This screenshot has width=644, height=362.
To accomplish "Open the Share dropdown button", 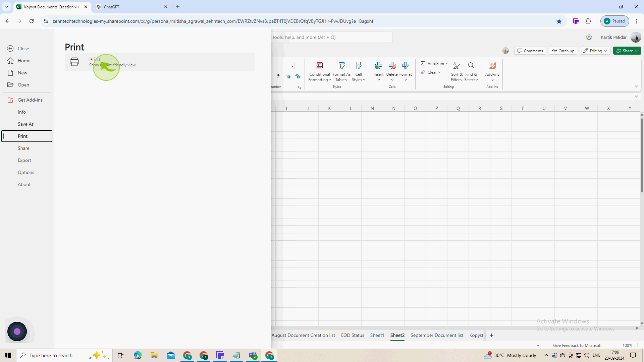I will click(x=627, y=51).
